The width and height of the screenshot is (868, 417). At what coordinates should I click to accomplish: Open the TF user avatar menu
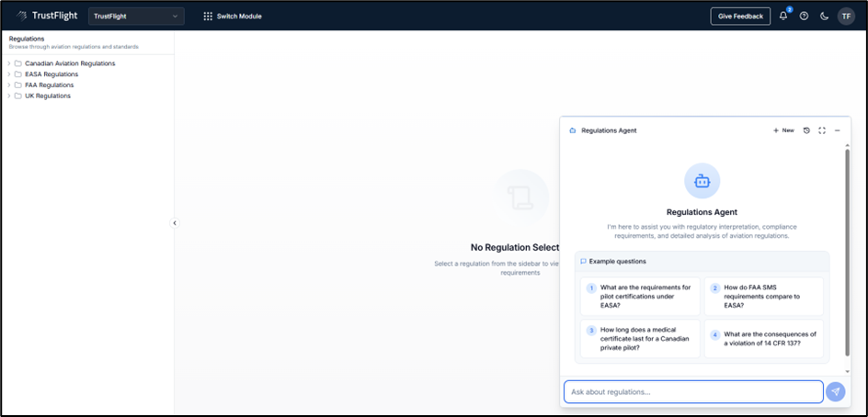pyautogui.click(x=846, y=16)
